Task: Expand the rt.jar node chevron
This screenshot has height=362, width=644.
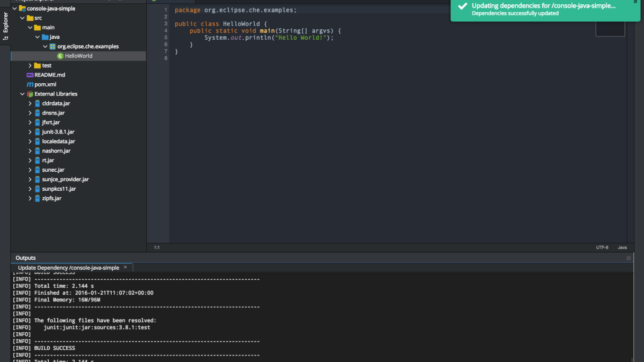Action: [x=30, y=160]
